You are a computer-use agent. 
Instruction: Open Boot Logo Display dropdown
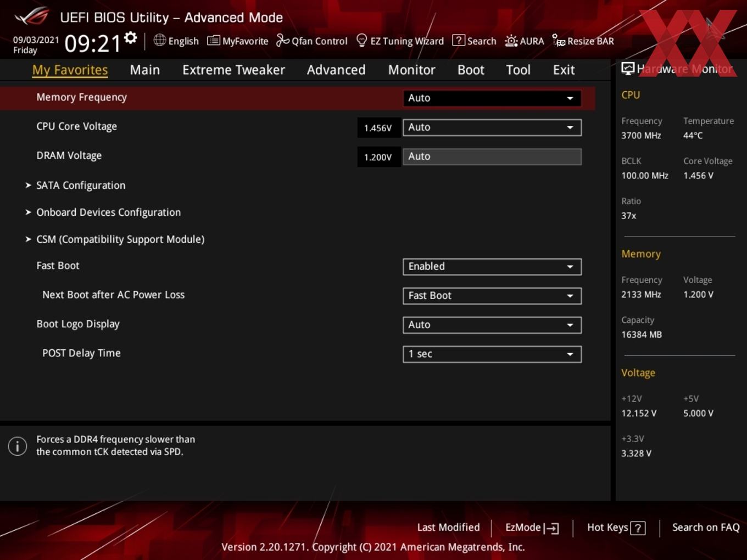click(492, 325)
